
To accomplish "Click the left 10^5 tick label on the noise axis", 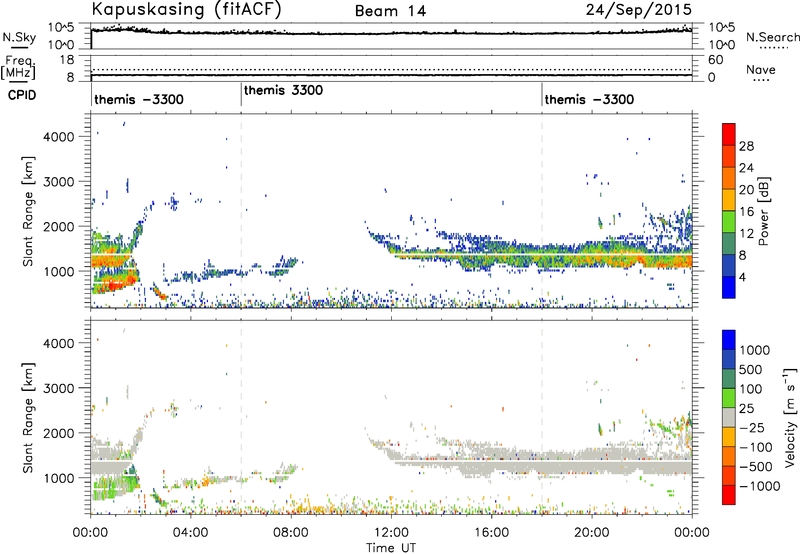I will pos(61,28).
